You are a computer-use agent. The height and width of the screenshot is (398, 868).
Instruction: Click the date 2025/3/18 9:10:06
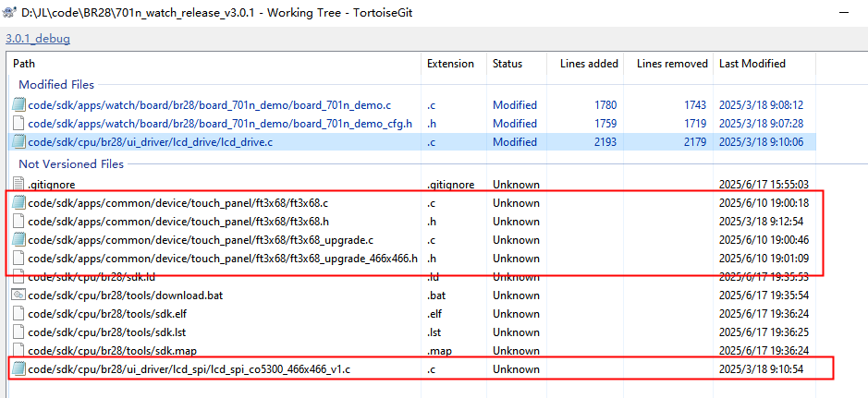pyautogui.click(x=761, y=142)
